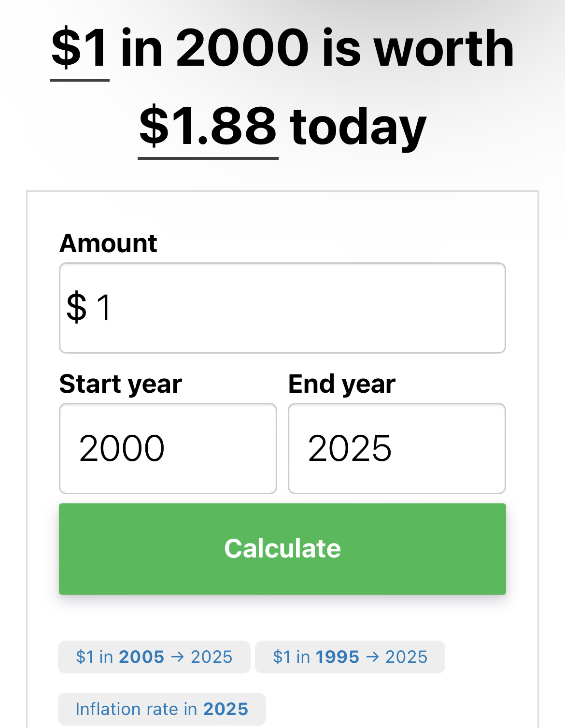Open the "$1 in 1995 → 2025" quick link

(x=350, y=657)
